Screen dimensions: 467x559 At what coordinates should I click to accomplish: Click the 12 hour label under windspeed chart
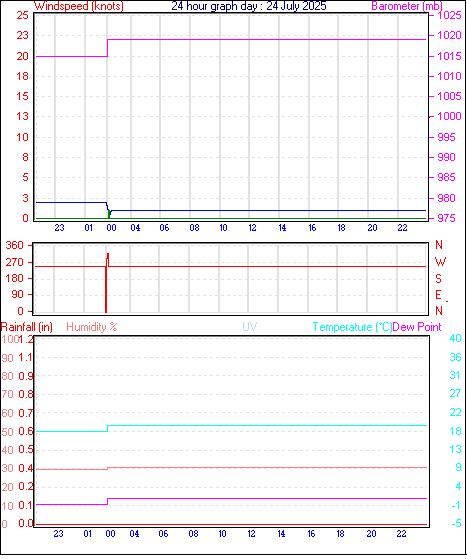coord(252,227)
